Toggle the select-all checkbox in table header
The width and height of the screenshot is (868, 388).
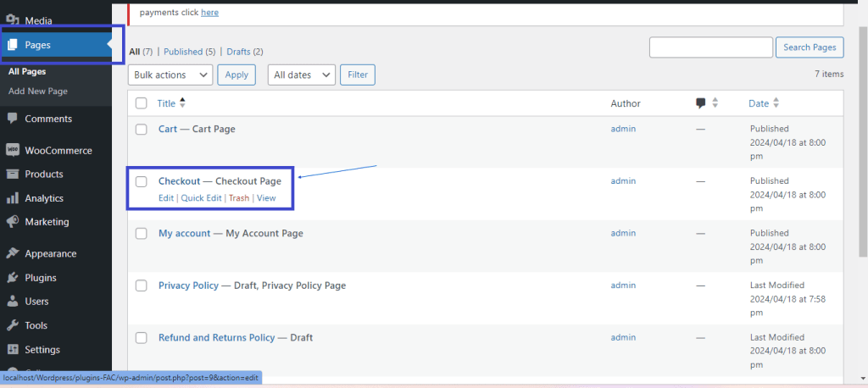point(142,103)
